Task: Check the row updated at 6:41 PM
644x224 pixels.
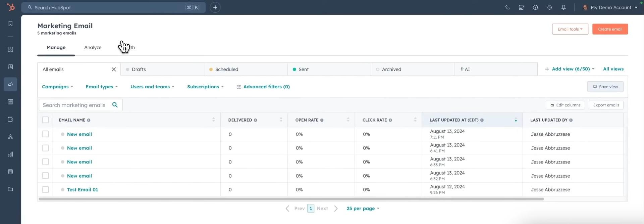Action: click(46, 148)
